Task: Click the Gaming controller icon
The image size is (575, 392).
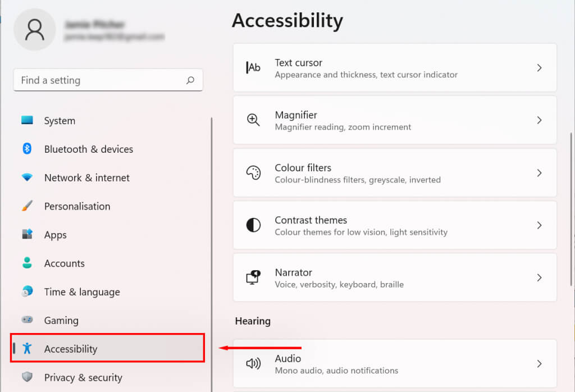Action: pos(27,320)
